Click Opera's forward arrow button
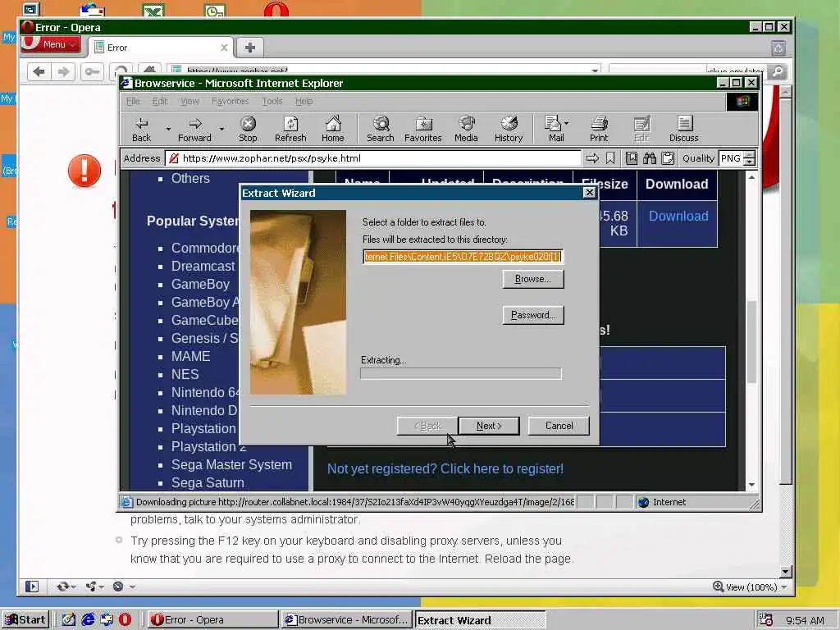 [63, 71]
